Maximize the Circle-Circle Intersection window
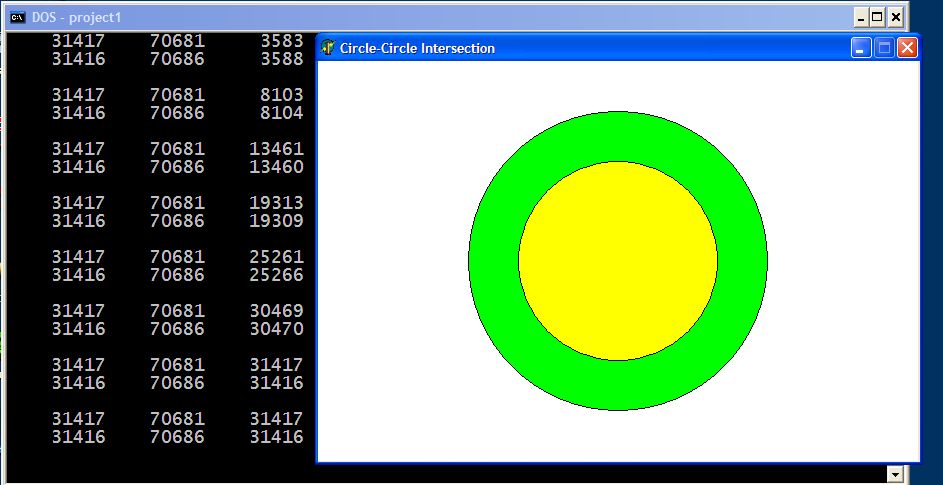Screen dimensions: 943x485 tap(884, 47)
